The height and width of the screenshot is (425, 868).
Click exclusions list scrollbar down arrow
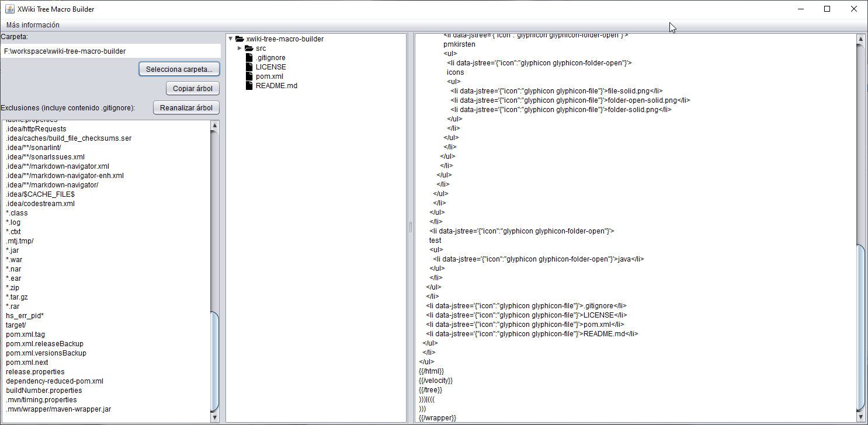tap(214, 417)
